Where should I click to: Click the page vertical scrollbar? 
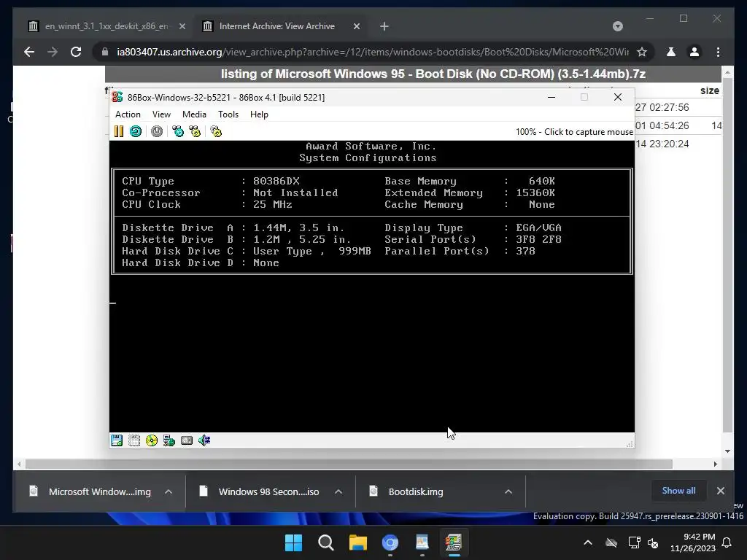click(x=727, y=256)
